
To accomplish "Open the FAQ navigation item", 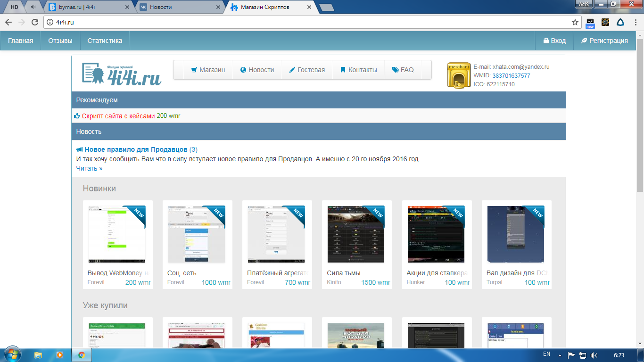I will point(403,70).
